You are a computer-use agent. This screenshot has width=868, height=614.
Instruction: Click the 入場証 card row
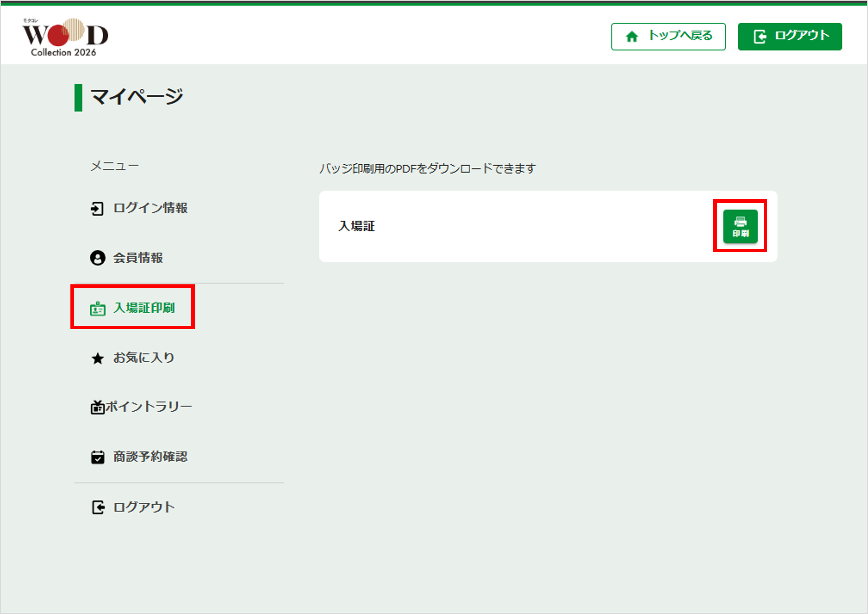pos(492,226)
